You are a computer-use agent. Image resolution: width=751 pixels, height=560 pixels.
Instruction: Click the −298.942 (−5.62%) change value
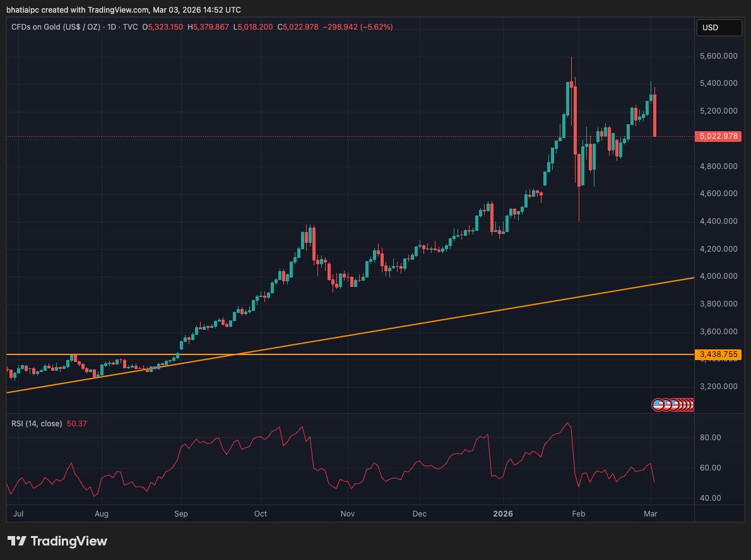coord(358,27)
